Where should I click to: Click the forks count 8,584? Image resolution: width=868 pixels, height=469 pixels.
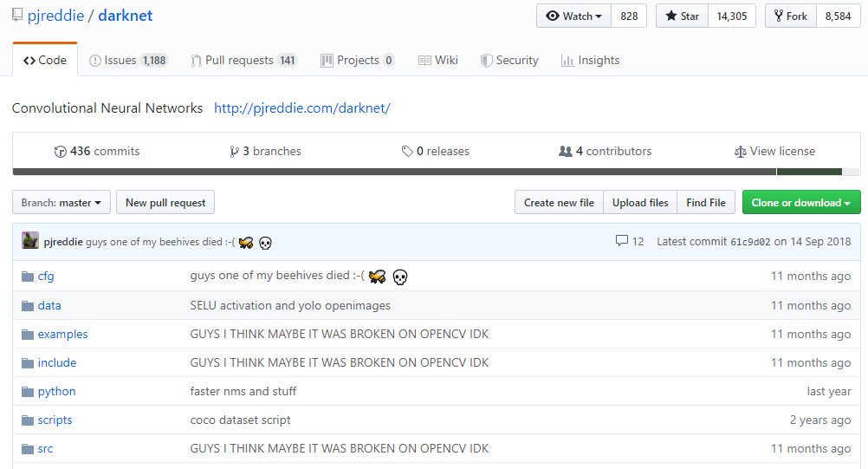point(838,16)
